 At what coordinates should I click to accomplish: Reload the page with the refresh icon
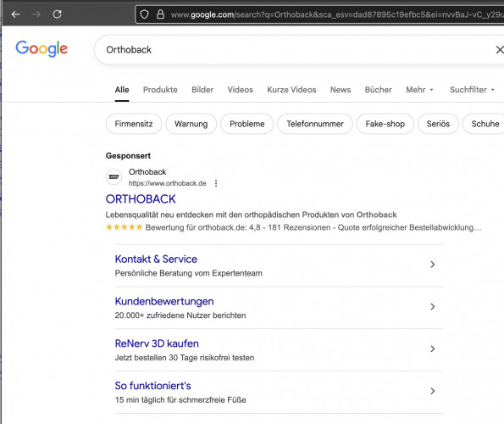tap(58, 14)
